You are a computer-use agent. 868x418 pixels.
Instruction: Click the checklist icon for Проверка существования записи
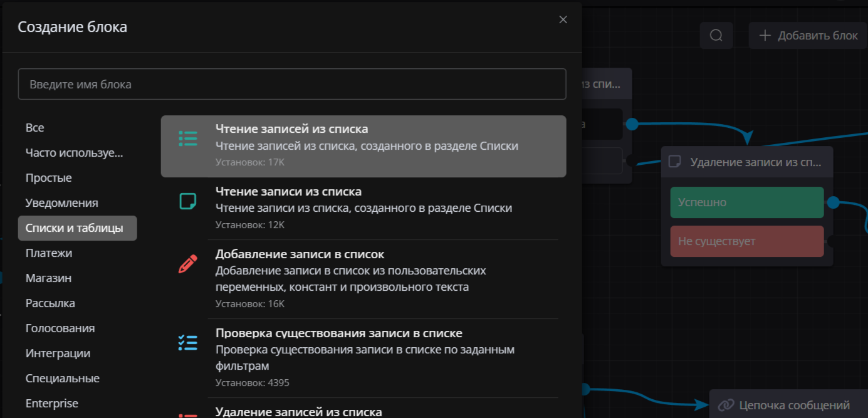click(x=187, y=342)
